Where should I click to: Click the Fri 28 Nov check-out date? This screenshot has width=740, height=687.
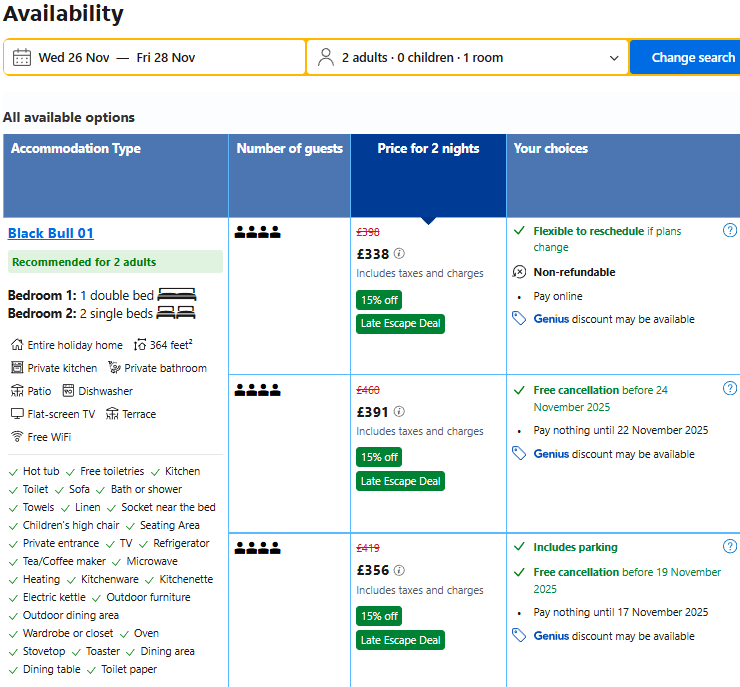point(166,58)
